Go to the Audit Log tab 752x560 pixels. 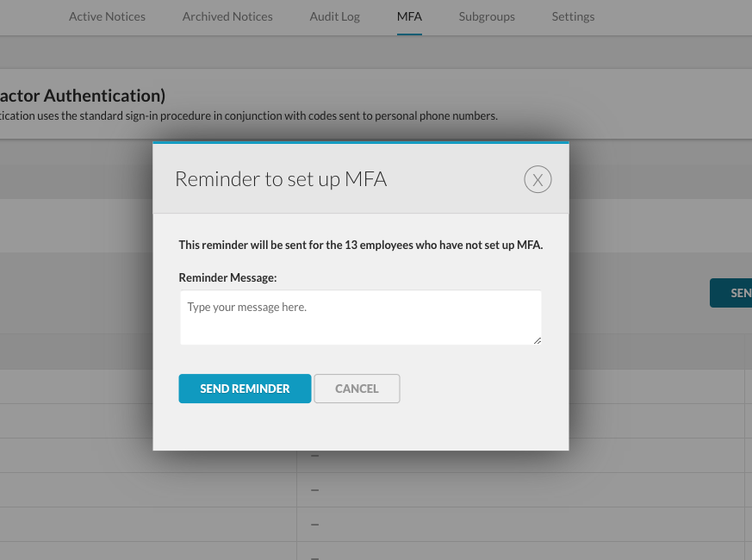[335, 16]
